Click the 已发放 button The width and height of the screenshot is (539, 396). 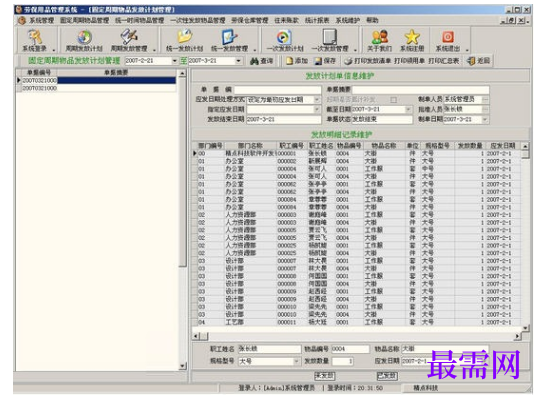387,376
